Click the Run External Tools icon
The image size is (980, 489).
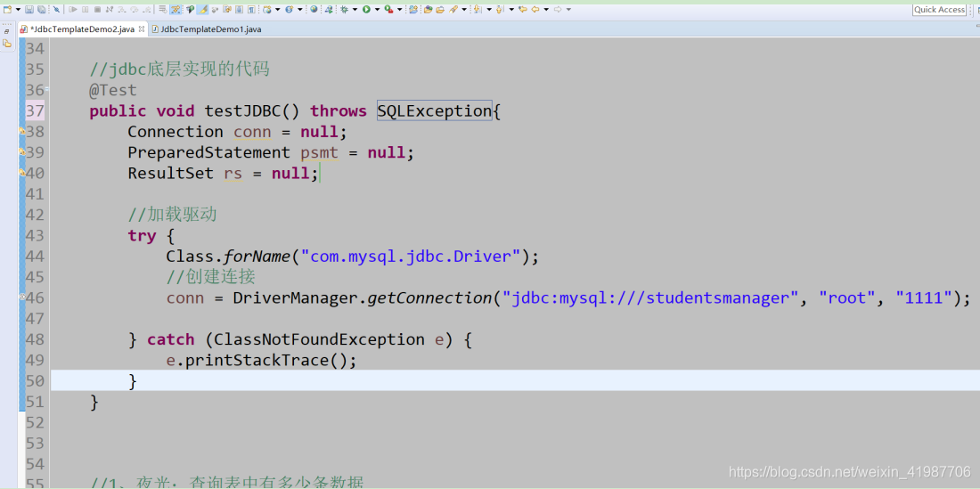[x=388, y=10]
